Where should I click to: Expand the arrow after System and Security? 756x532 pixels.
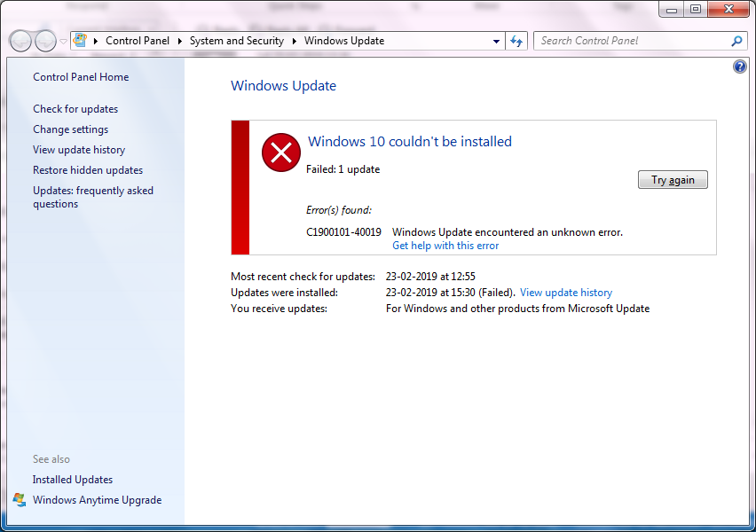(294, 41)
